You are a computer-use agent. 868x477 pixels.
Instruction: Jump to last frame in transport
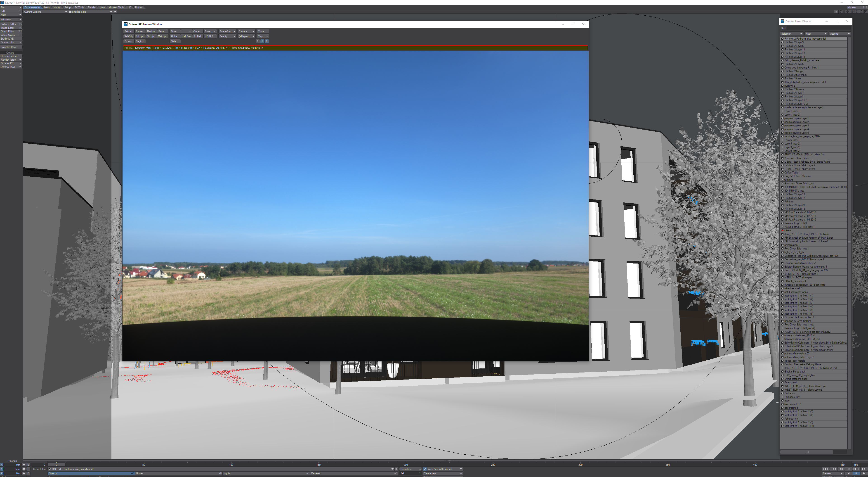point(864,469)
